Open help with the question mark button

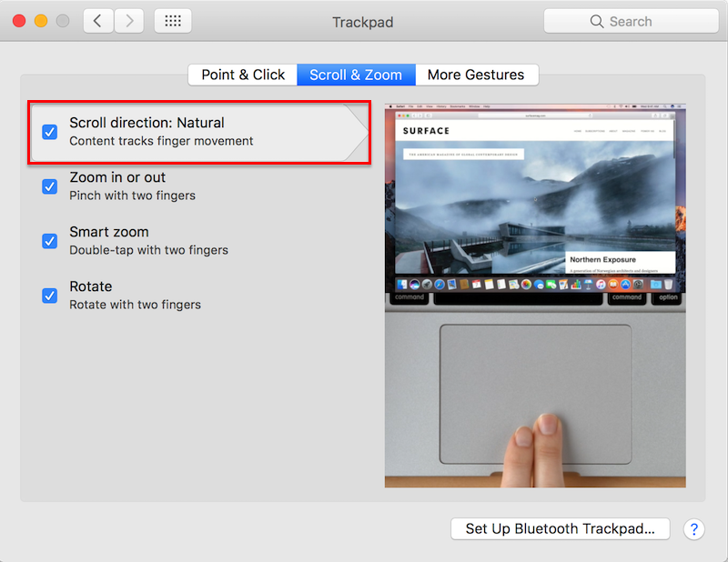click(x=693, y=528)
